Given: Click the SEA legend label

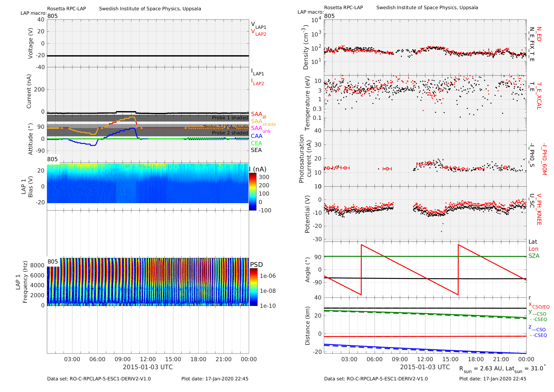Looking at the screenshot, I should point(256,150).
